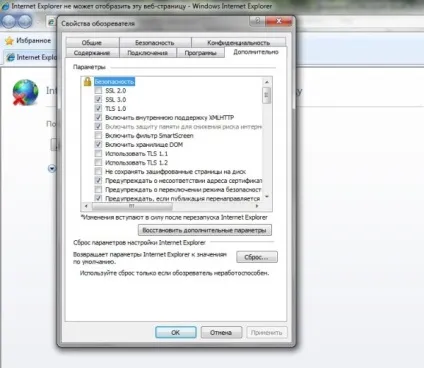
Task: Click the vertical scrollbar thumb in settings list
Action: pyautogui.click(x=267, y=95)
